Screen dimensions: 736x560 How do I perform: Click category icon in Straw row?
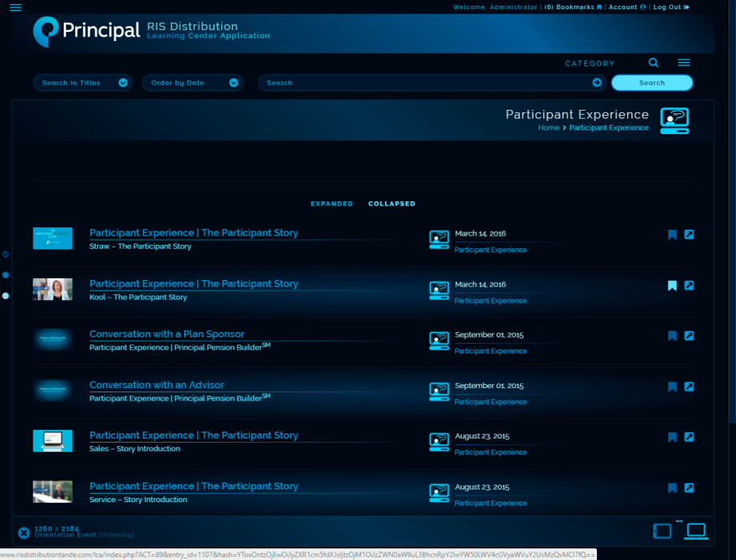coord(439,240)
